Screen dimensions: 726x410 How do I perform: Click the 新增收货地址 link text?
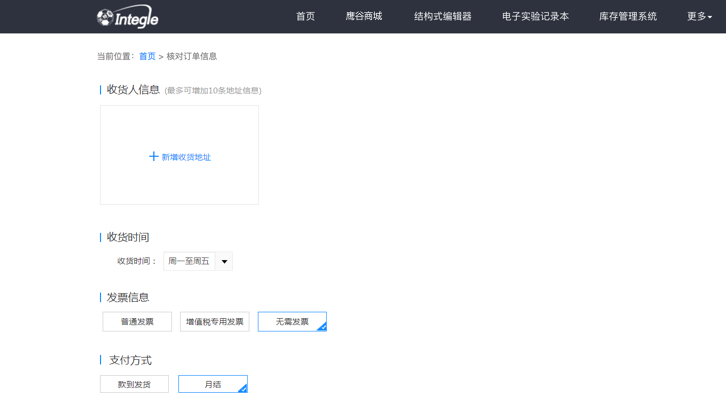coord(186,158)
